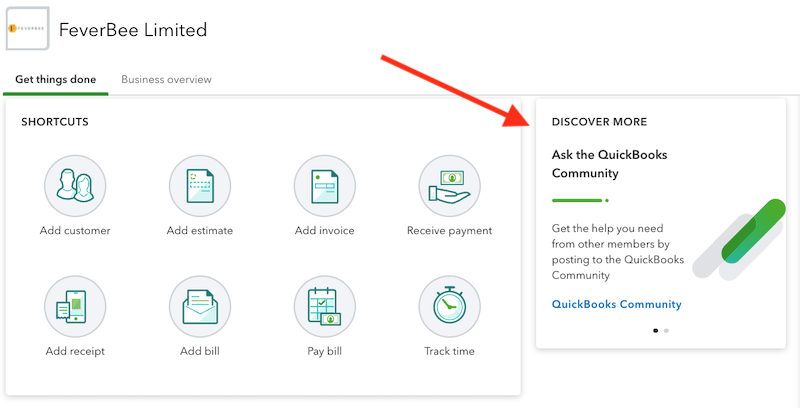Open the Add bill envelope icon
The image size is (800, 408).
200,307
